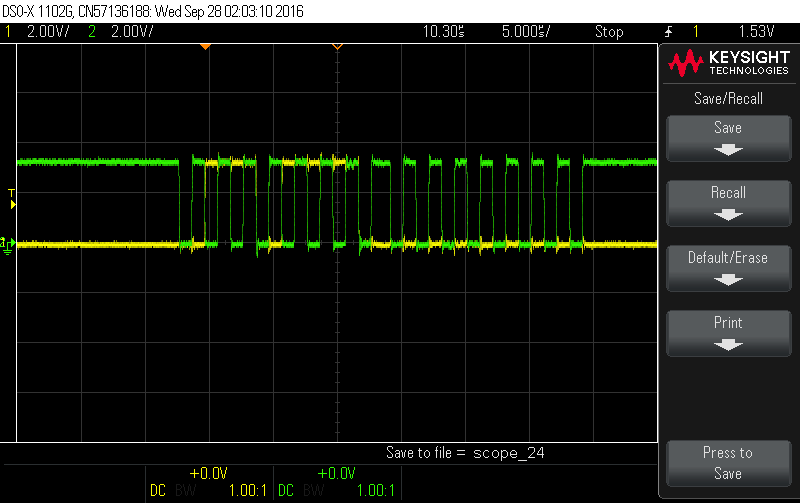
Task: Select channel 1 scale 2.00V/ readout
Action: pos(48,32)
